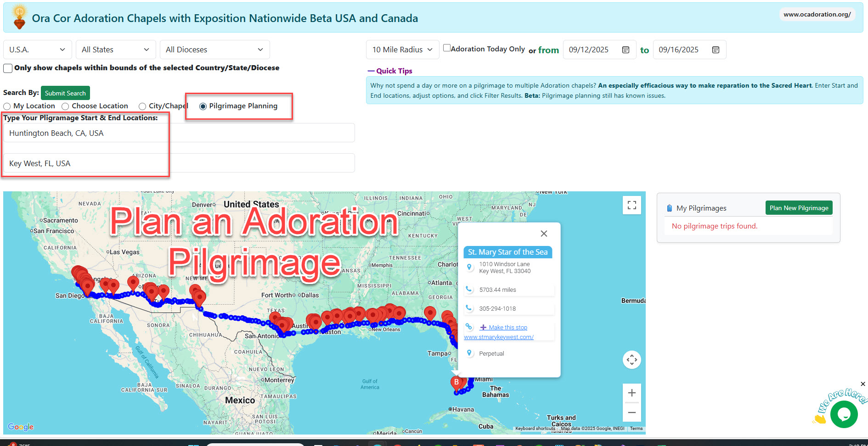Click the Ora Cor sacred heart logo
The width and height of the screenshot is (868, 446).
[19, 17]
